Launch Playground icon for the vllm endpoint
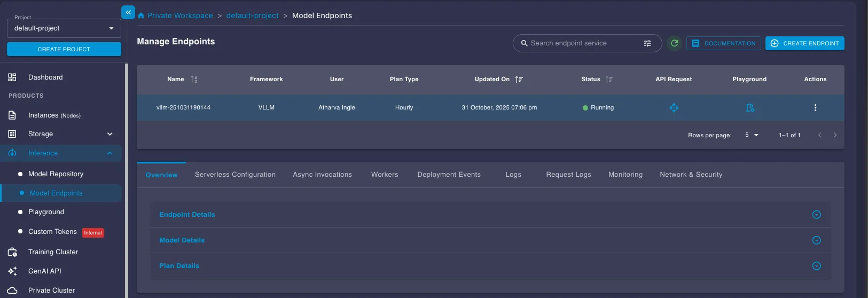868x298 pixels. 749,108
